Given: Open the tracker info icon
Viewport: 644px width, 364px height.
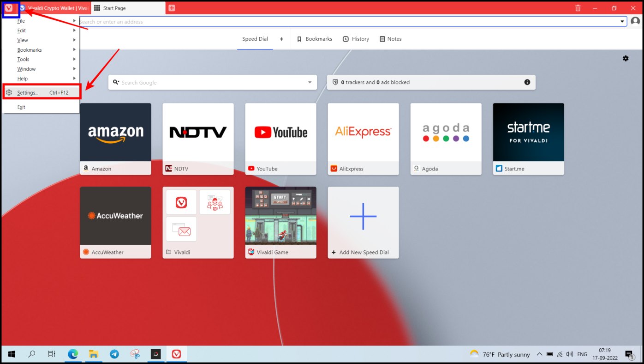Looking at the screenshot, I should coord(527,82).
